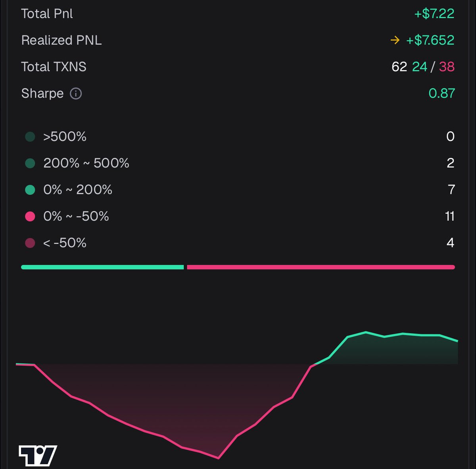Click the green buy count 24
Viewport: 476px width, 469px height.
click(420, 67)
